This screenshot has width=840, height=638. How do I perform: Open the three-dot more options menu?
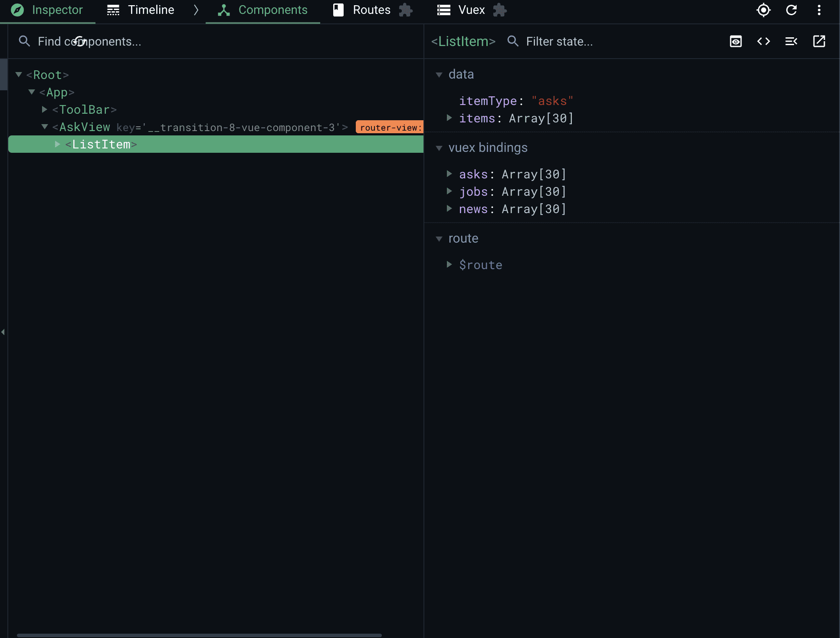point(819,10)
